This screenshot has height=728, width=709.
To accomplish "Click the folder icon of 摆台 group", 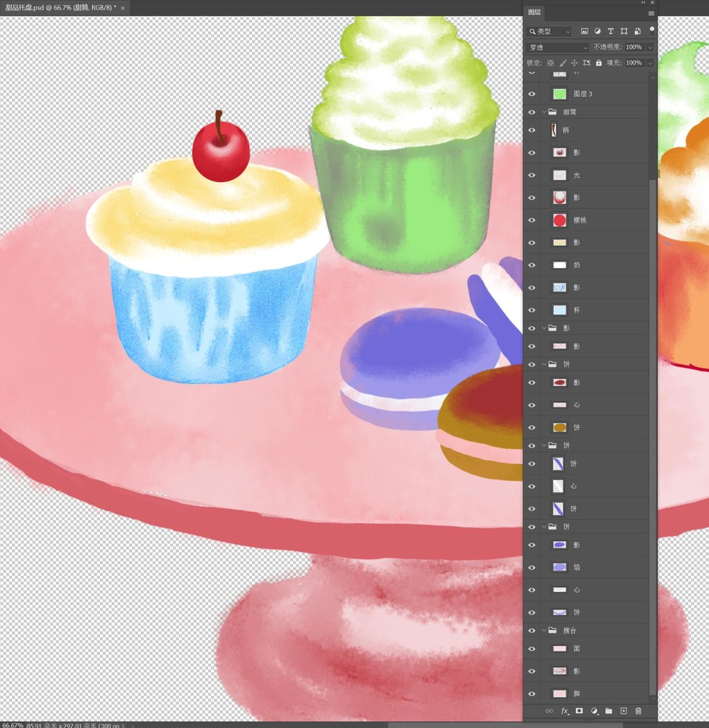I will coord(552,630).
